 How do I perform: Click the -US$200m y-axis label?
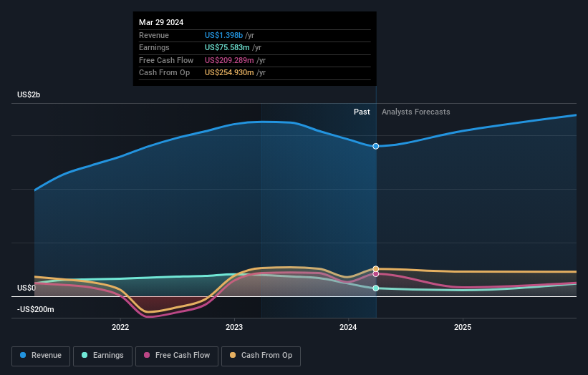point(36,309)
